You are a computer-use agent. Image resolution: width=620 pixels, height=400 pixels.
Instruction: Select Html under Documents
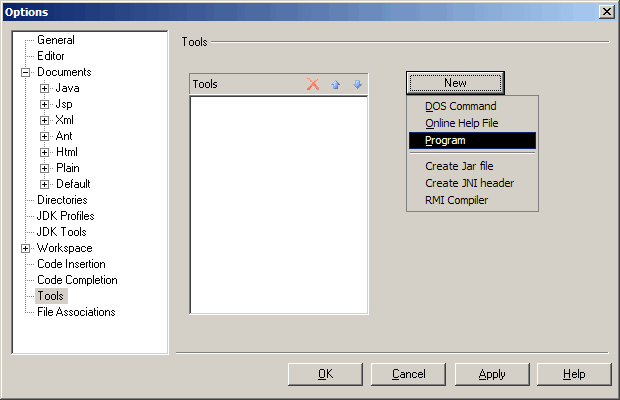[66, 152]
